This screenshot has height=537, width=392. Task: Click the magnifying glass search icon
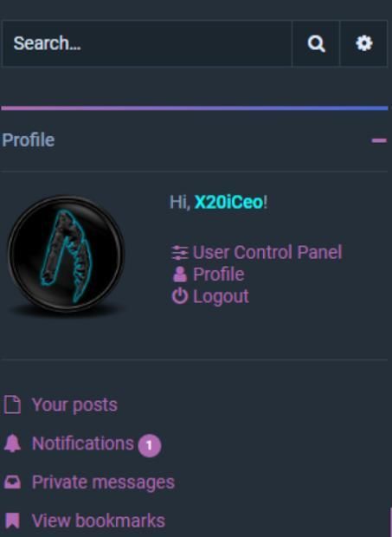[316, 43]
